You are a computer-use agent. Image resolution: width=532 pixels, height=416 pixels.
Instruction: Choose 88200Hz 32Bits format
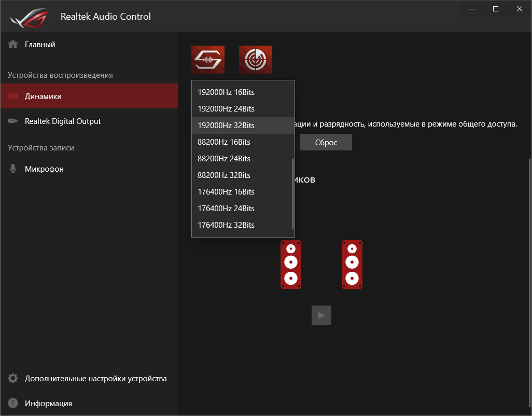pos(243,175)
